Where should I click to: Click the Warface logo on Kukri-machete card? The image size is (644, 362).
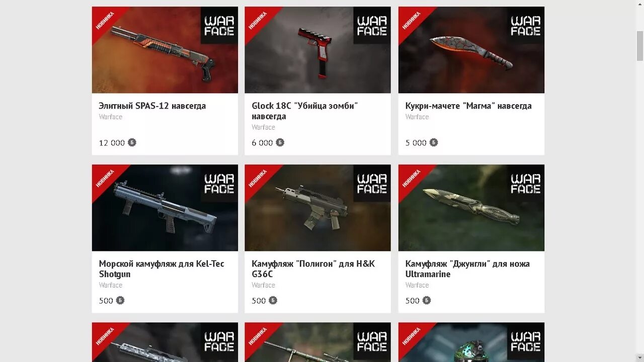click(525, 25)
